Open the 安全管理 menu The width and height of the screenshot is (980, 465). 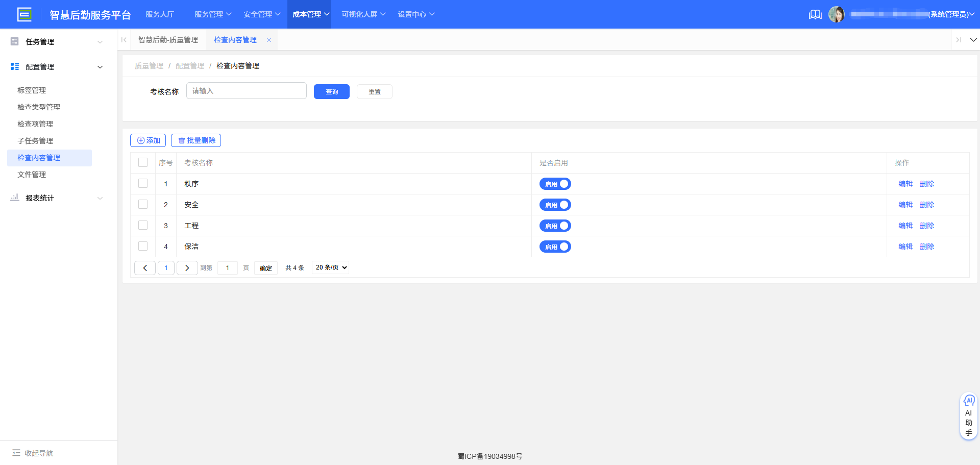[258, 14]
